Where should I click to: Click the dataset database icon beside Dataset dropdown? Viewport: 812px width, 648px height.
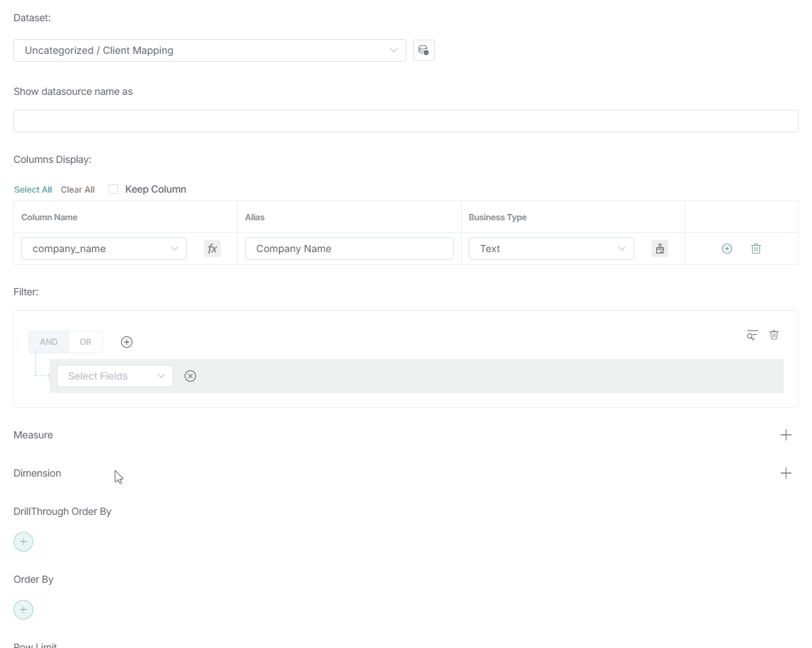point(423,50)
